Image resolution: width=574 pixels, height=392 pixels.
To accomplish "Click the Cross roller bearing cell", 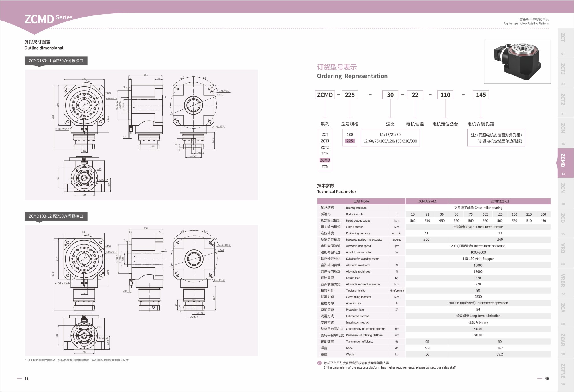I will click(x=478, y=208).
